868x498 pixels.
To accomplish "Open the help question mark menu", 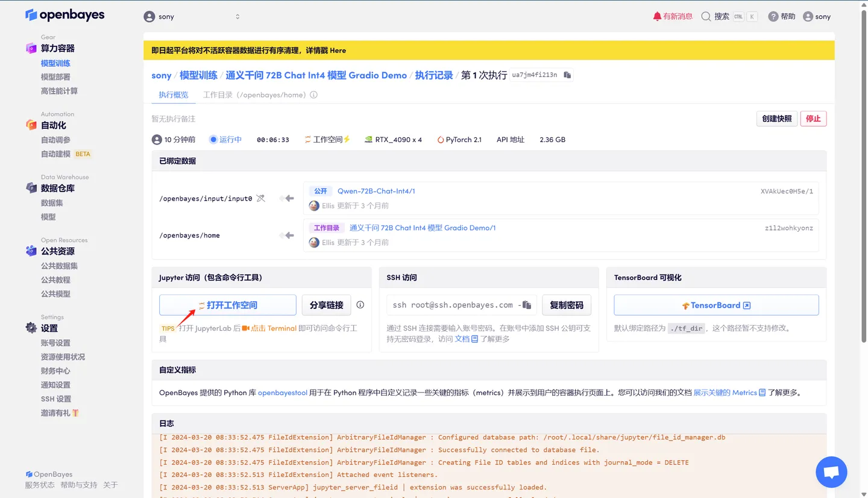I will 782,17.
